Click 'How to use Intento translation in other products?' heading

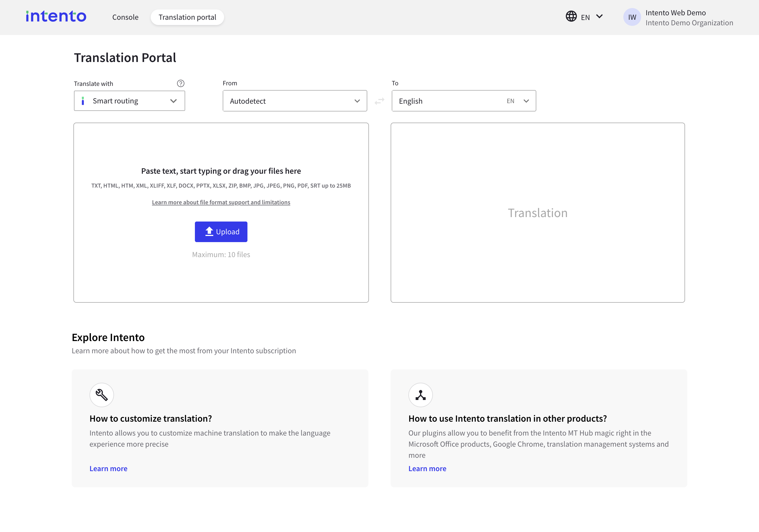507,418
